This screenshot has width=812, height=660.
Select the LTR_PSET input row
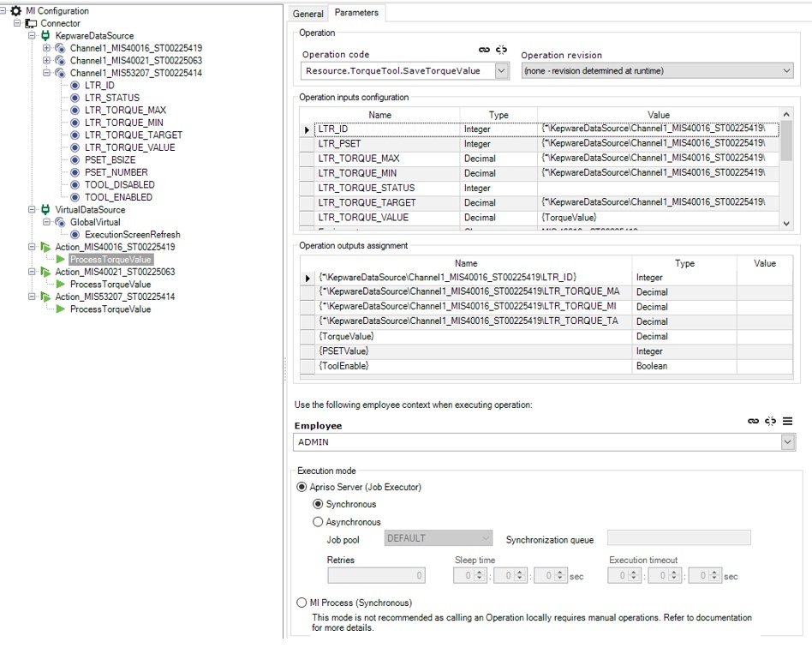[540, 143]
